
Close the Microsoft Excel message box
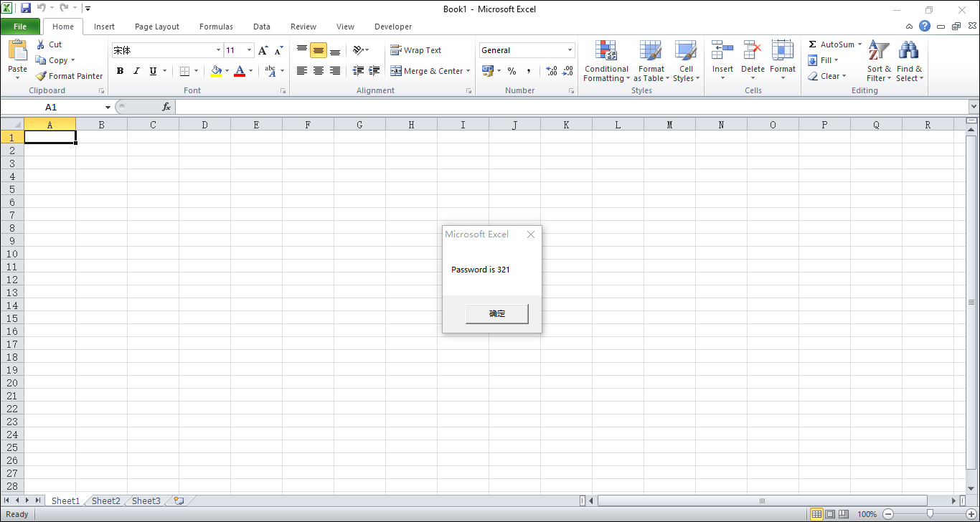click(x=531, y=234)
